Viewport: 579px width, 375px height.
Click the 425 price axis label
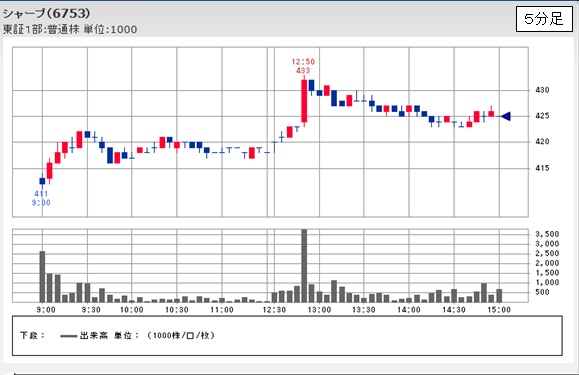tap(542, 116)
